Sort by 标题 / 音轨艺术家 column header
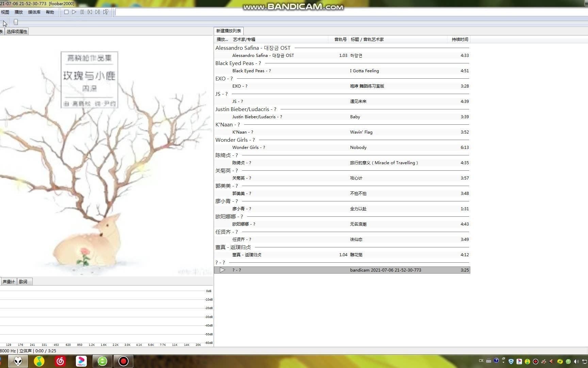Viewport: 588px width, 368px height. click(398, 39)
